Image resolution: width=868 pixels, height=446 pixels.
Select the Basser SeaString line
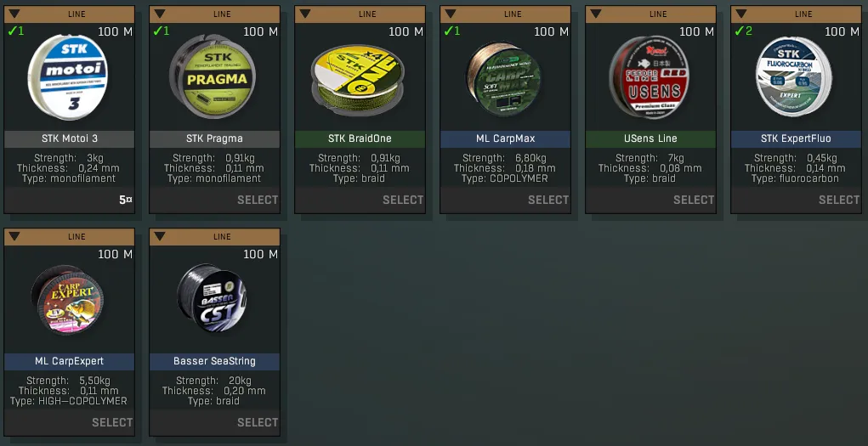tap(258, 422)
